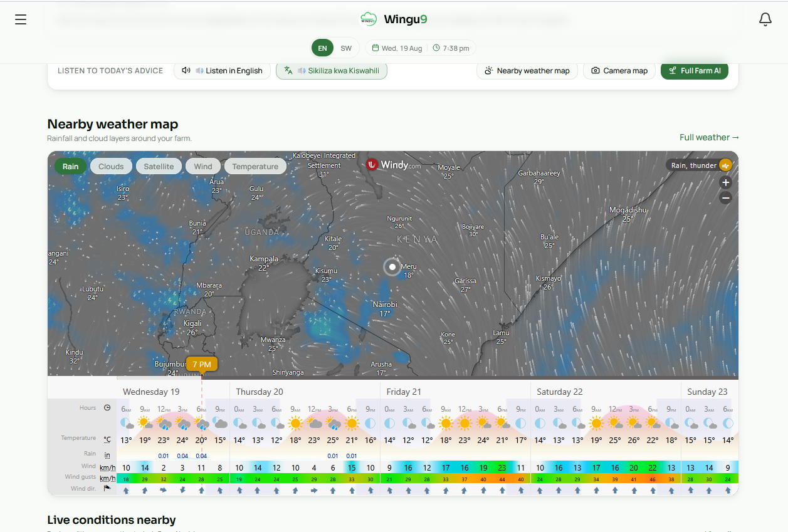The height and width of the screenshot is (532, 788).
Task: Play Listen in English audio
Action: coord(222,71)
